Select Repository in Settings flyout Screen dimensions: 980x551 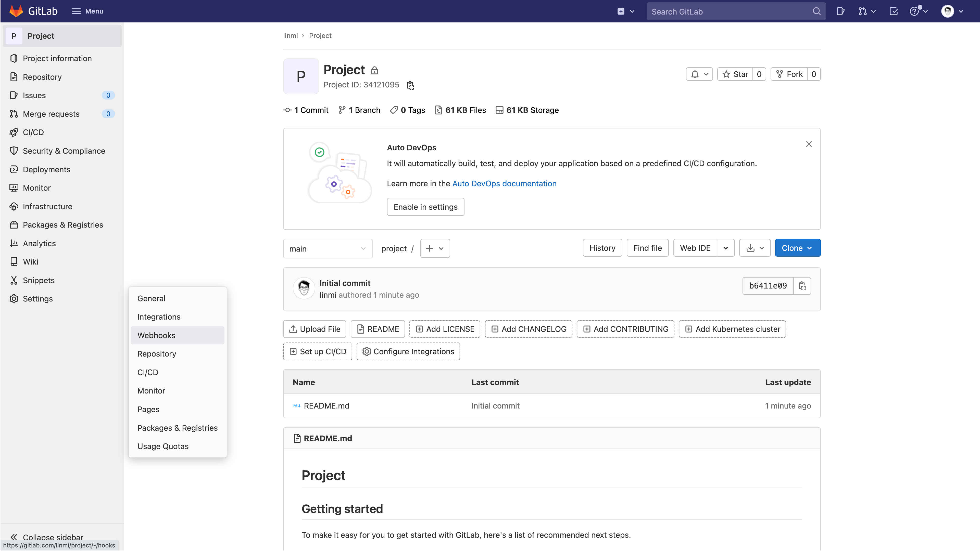(177, 354)
